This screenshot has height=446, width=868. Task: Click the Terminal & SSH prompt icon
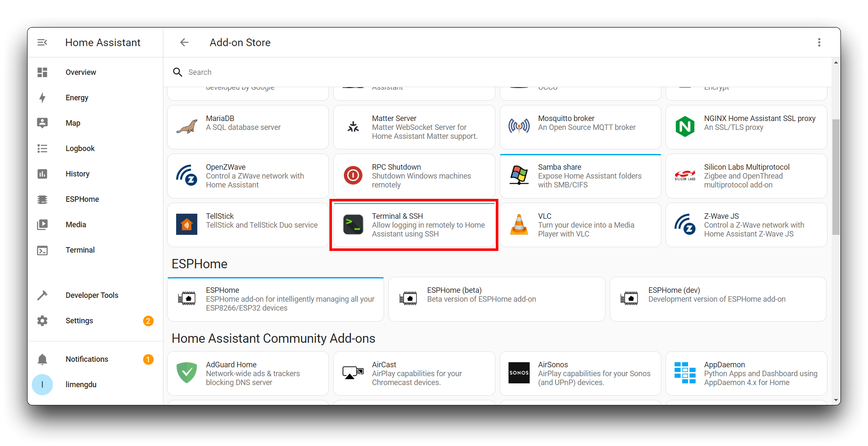pyautogui.click(x=353, y=225)
